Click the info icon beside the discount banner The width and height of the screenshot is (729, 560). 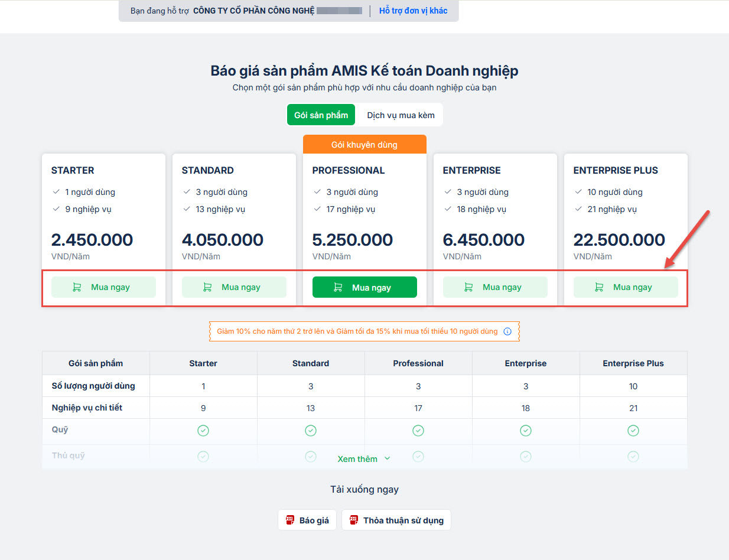point(507,331)
